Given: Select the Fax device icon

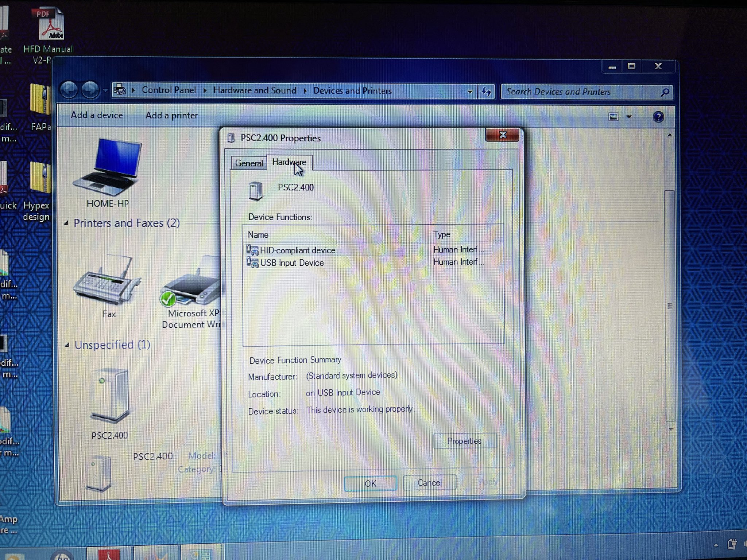Looking at the screenshot, I should [107, 279].
